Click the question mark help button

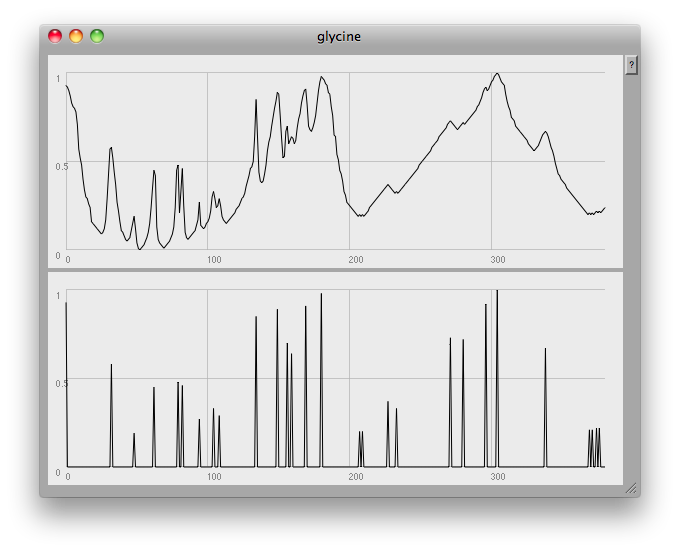point(631,65)
